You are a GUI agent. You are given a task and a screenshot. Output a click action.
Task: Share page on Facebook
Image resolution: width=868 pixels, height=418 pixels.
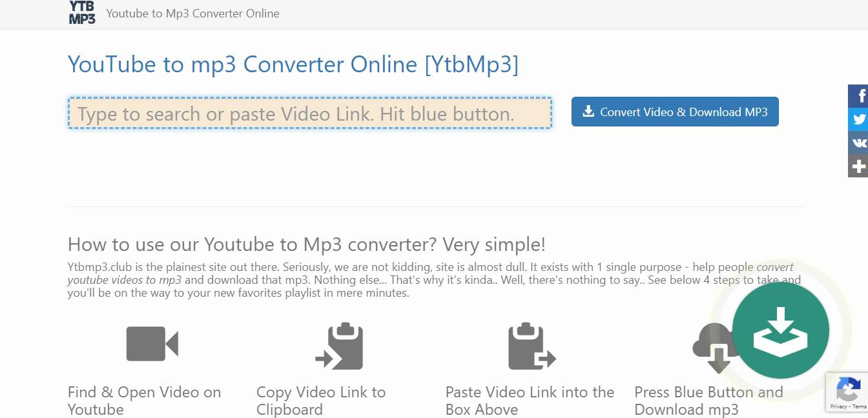[858, 96]
